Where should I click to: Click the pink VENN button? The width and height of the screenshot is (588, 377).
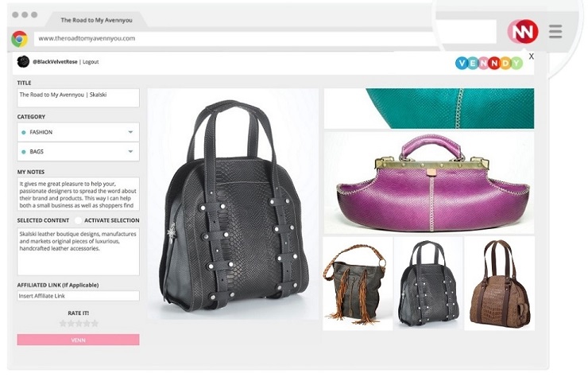[x=78, y=340]
